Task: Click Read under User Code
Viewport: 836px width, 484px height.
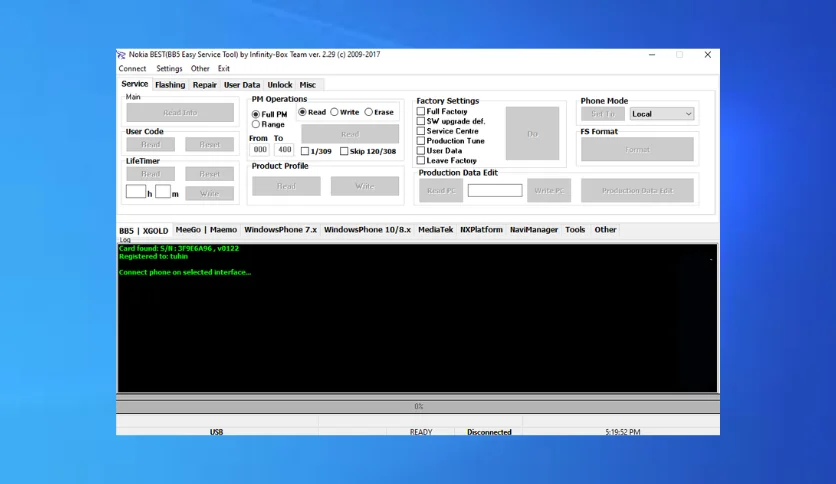Action: coord(150,144)
